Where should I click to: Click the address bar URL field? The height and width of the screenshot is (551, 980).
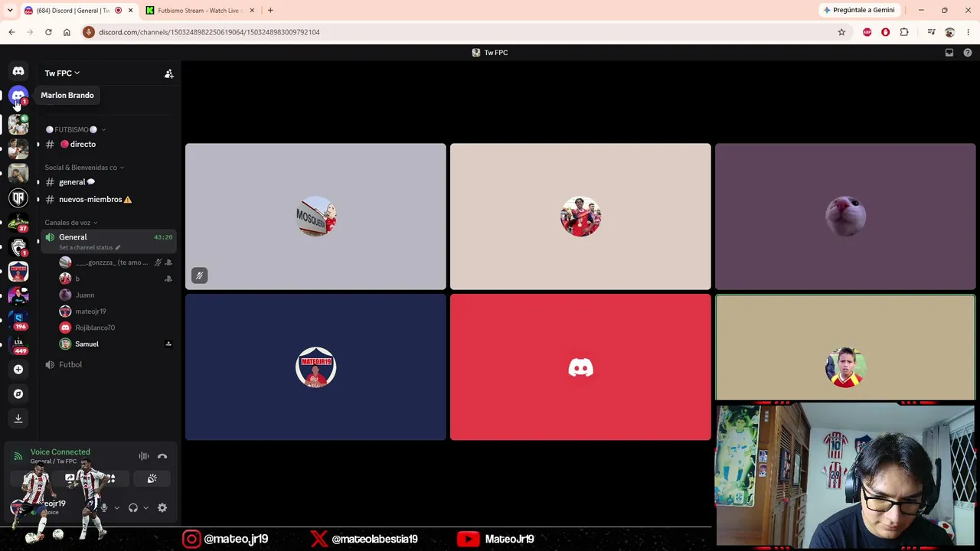(x=459, y=32)
